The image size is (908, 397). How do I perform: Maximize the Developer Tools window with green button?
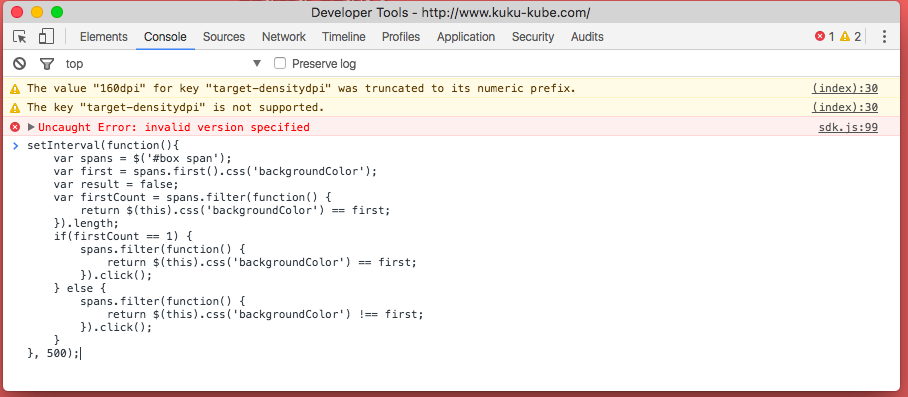coord(57,12)
